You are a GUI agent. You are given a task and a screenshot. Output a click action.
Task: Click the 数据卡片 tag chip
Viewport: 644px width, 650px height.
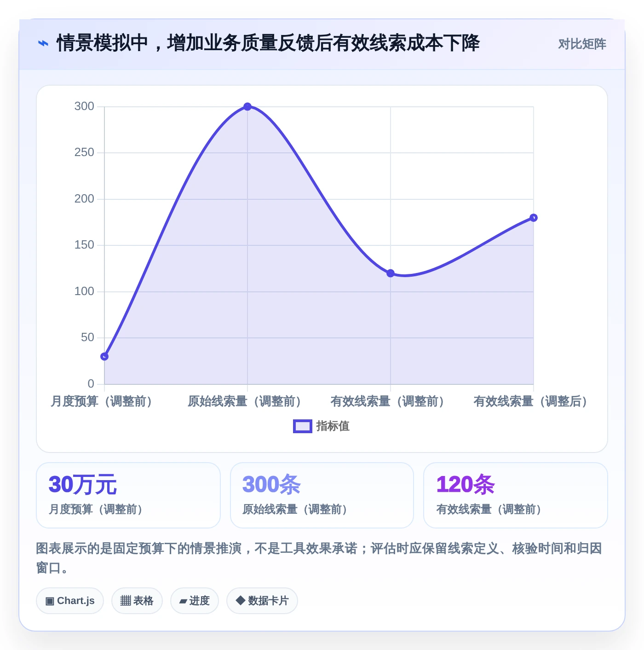tap(262, 601)
